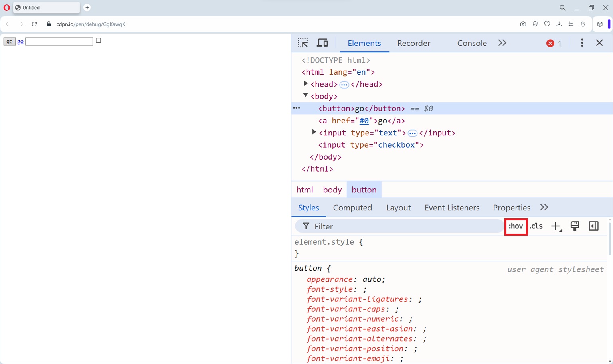Screen dimensions: 613x364
Task: Check the checkbox on the page
Action: tap(99, 40)
